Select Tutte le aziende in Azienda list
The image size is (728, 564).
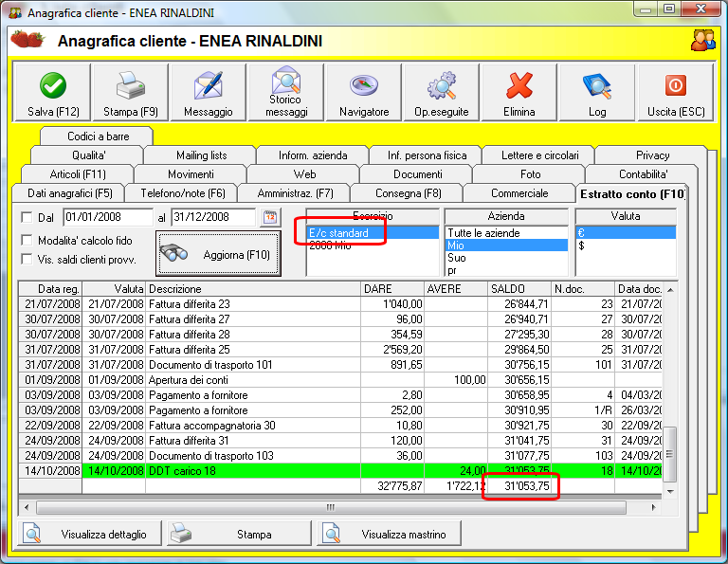(x=506, y=232)
